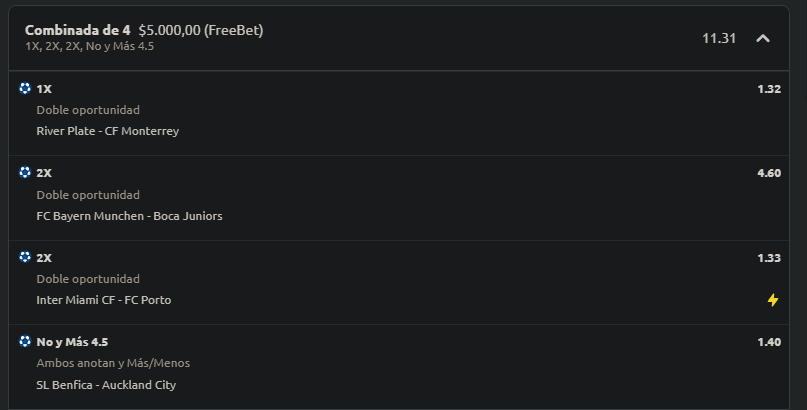Click the Combinada de 4 title
Screen dimensions: 807x410
tap(78, 30)
